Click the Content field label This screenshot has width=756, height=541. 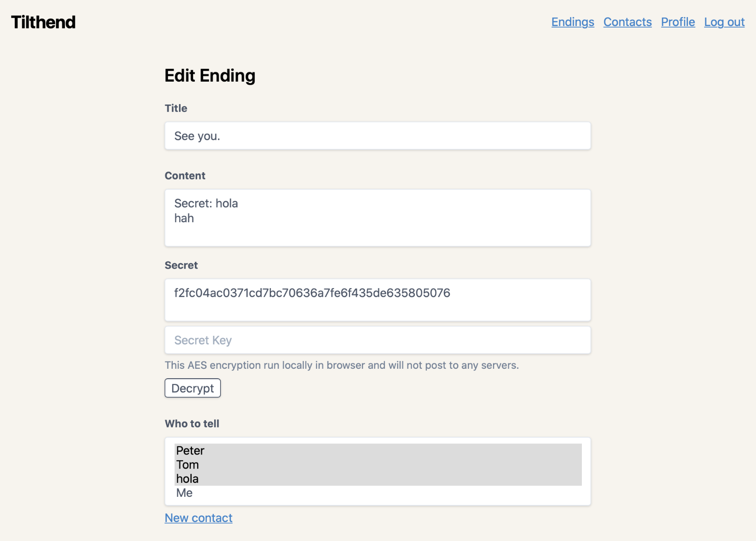[x=185, y=176]
